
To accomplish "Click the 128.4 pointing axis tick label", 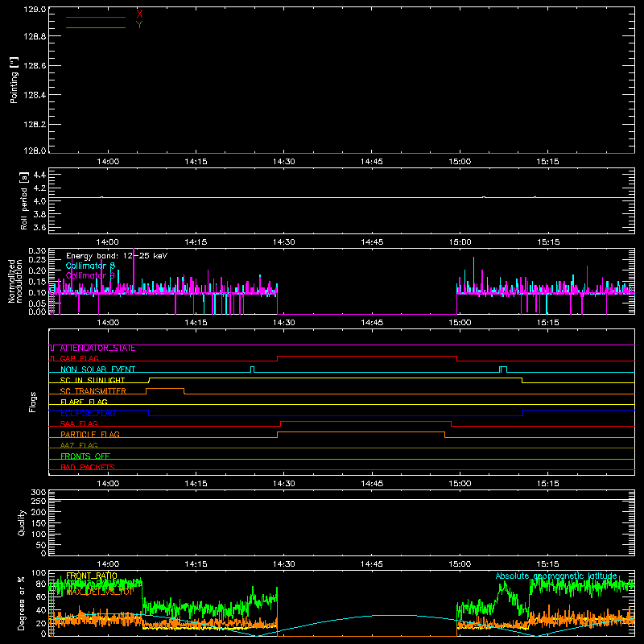I will pos(35,95).
